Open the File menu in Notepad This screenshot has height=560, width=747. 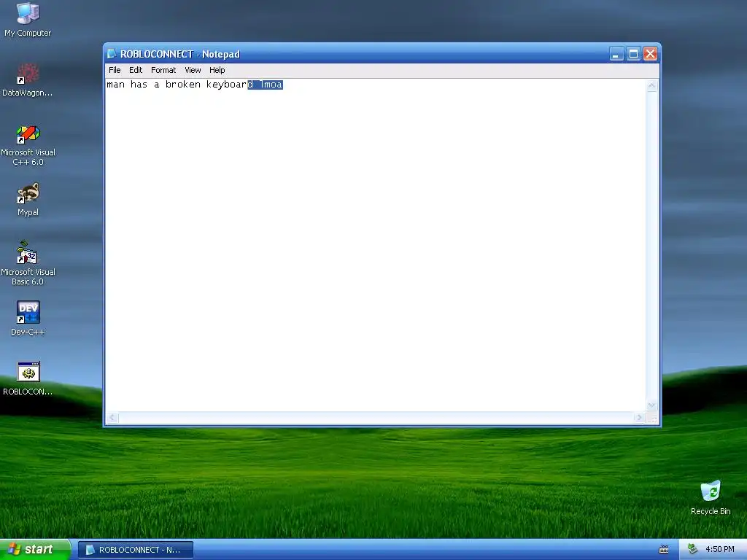(x=115, y=70)
